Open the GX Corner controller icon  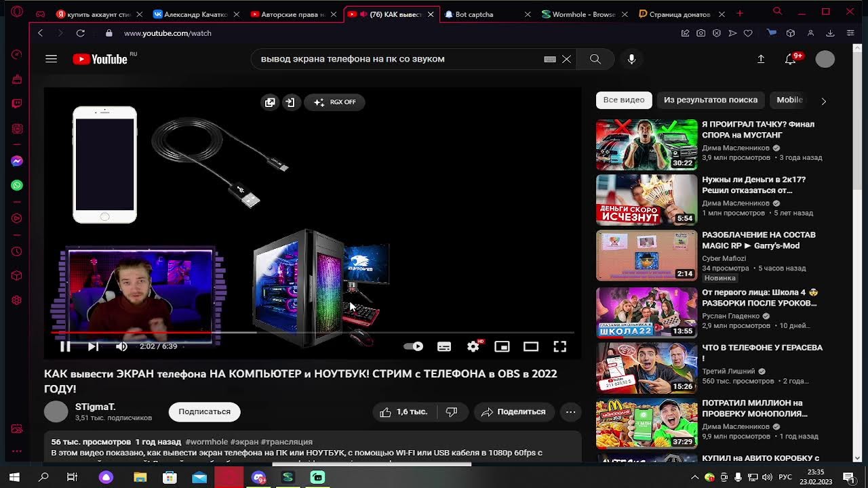click(x=40, y=14)
